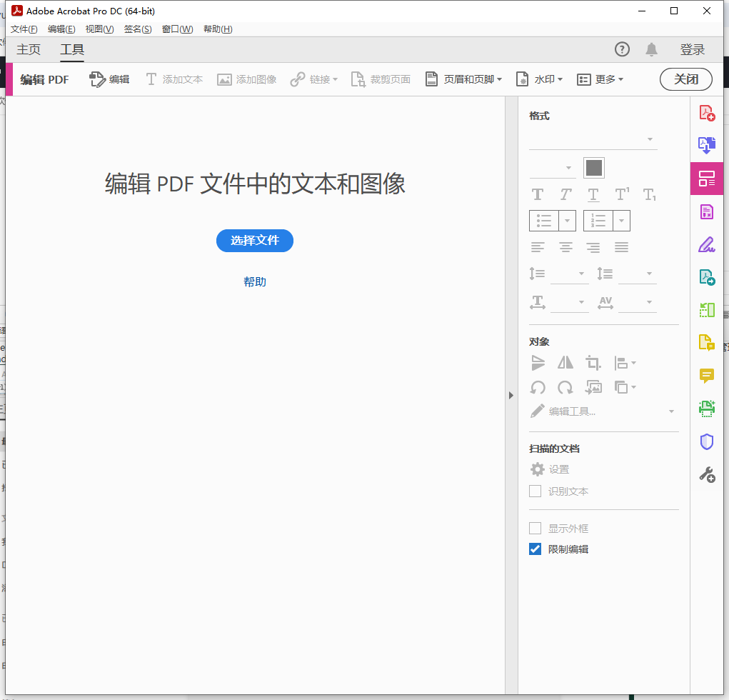Image resolution: width=729 pixels, height=700 pixels.
Task: Open the 更多 dropdown in toolbar
Action: pos(600,79)
